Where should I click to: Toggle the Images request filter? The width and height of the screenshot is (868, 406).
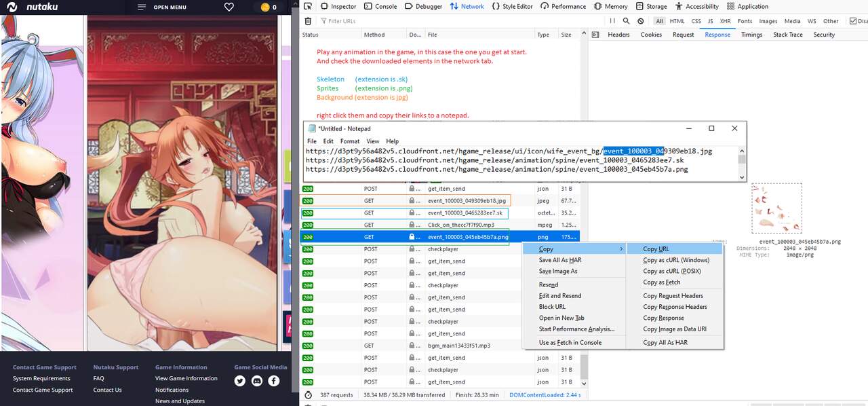[x=768, y=21]
